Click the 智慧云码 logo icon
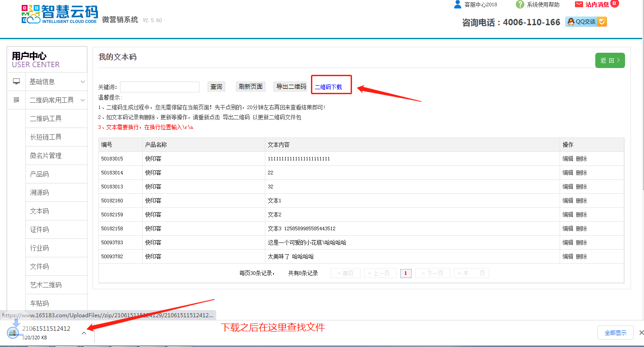Screen dimensions: 644x347 (31, 14)
